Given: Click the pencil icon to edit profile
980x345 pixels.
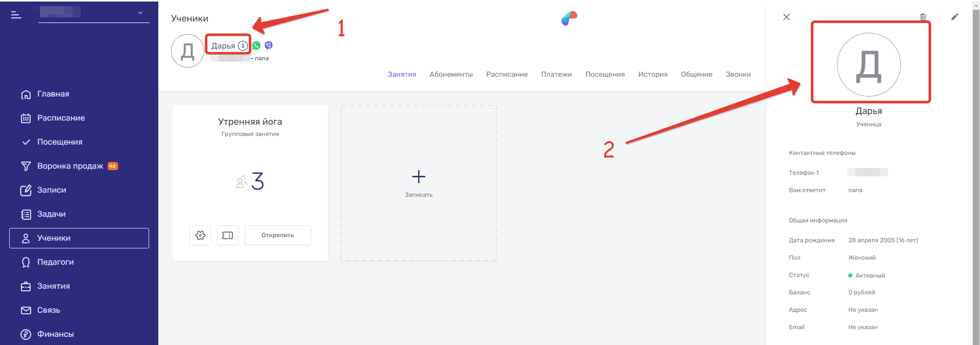Looking at the screenshot, I should click(x=954, y=17).
